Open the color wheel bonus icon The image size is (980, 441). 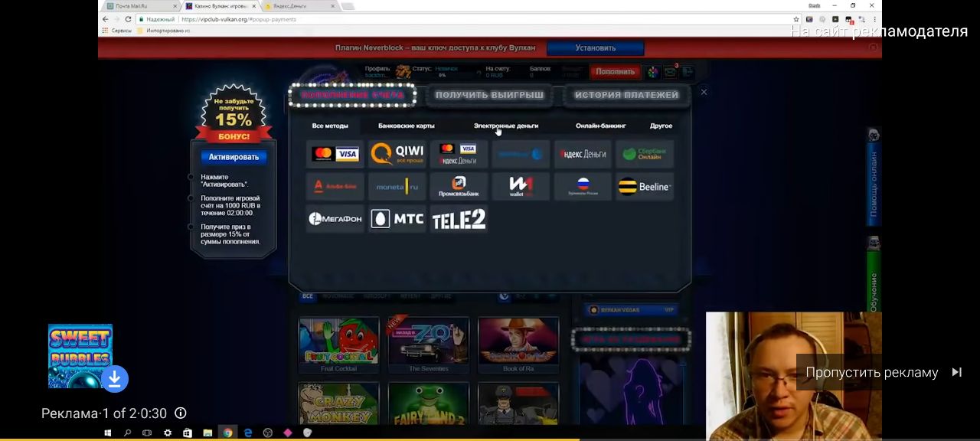pyautogui.click(x=652, y=72)
